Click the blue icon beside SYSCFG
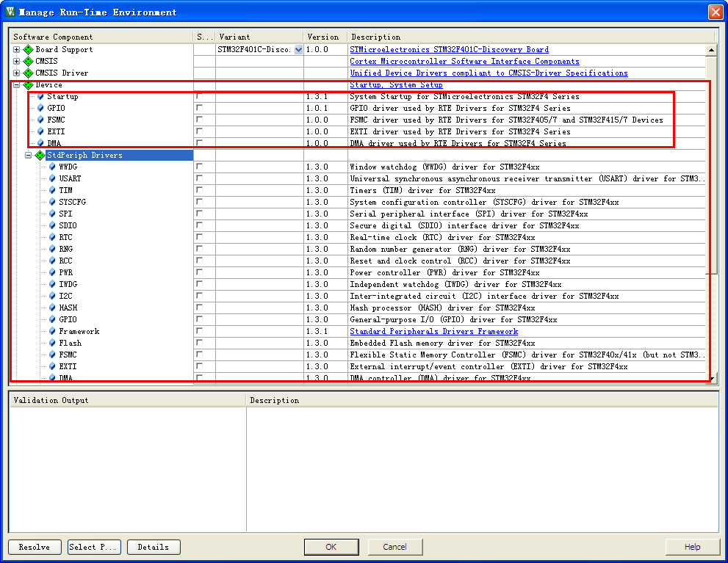The image size is (728, 563). click(52, 202)
